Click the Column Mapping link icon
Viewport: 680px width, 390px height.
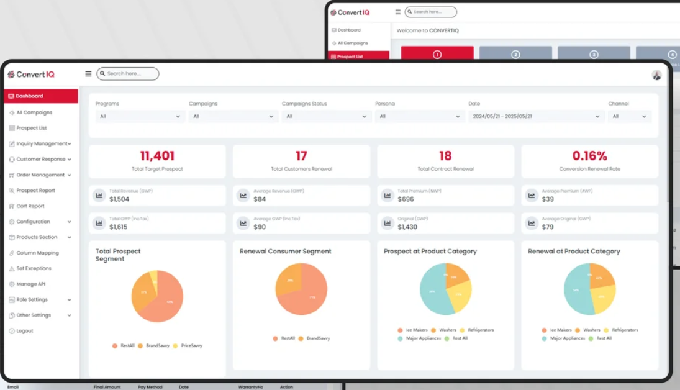[12, 253]
